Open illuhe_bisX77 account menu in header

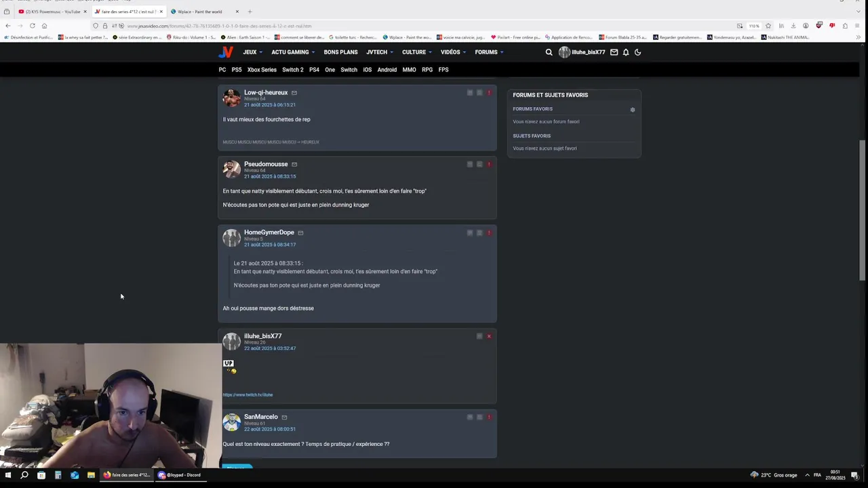click(582, 52)
